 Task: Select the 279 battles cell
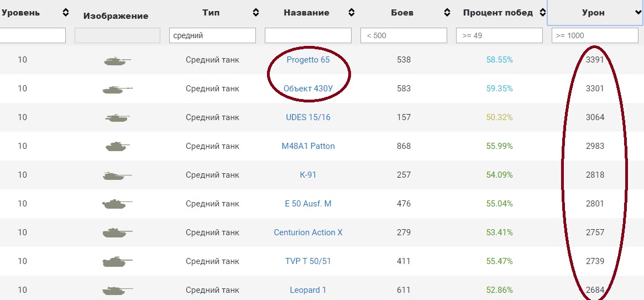pyautogui.click(x=404, y=232)
